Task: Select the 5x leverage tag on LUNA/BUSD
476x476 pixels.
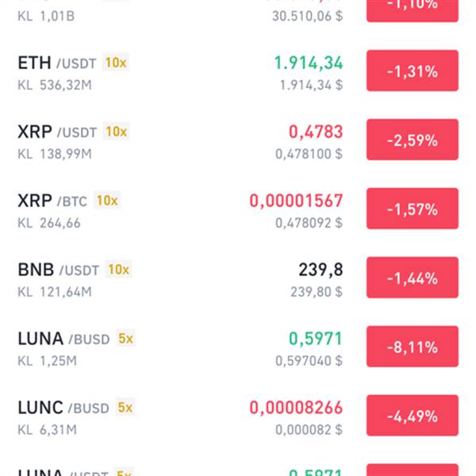Action: pos(125,338)
